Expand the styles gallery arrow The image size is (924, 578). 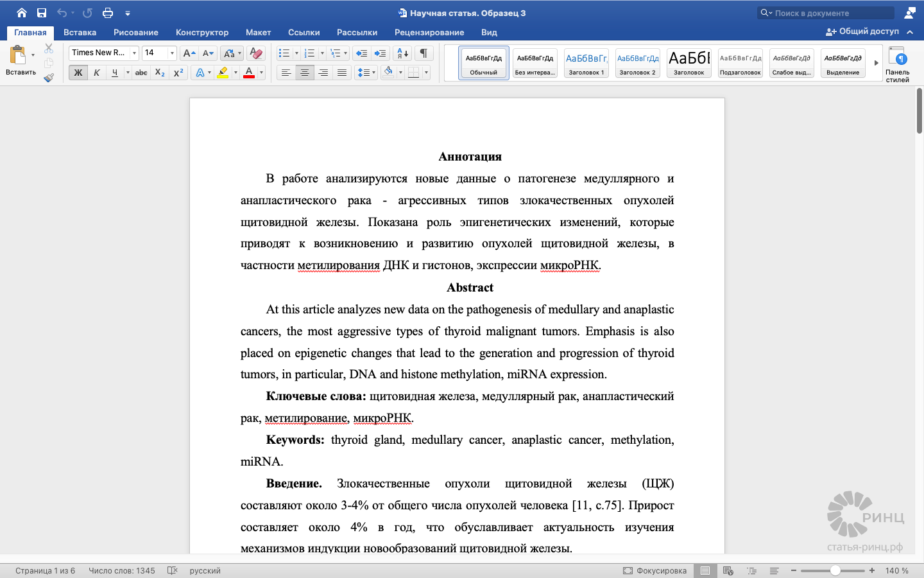876,63
